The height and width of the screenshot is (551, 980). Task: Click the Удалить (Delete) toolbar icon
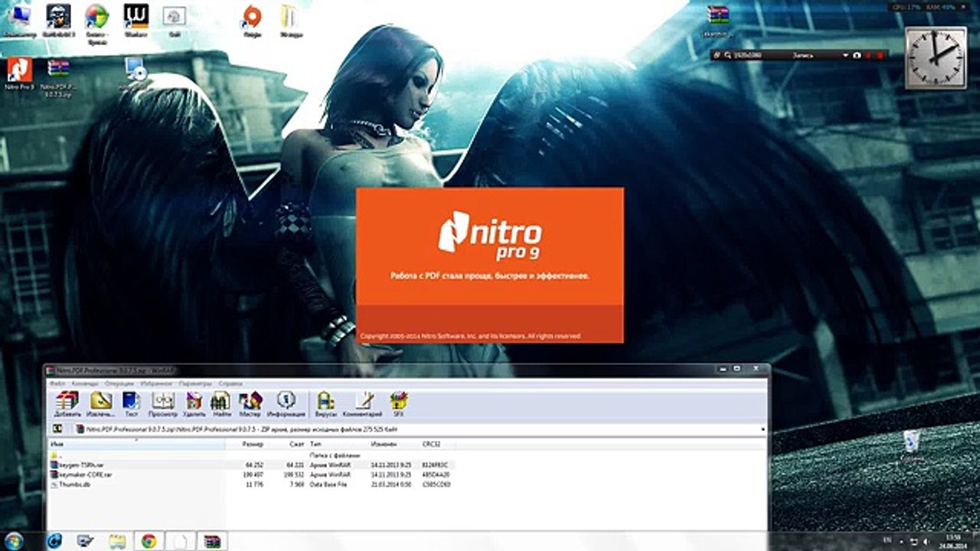(194, 404)
